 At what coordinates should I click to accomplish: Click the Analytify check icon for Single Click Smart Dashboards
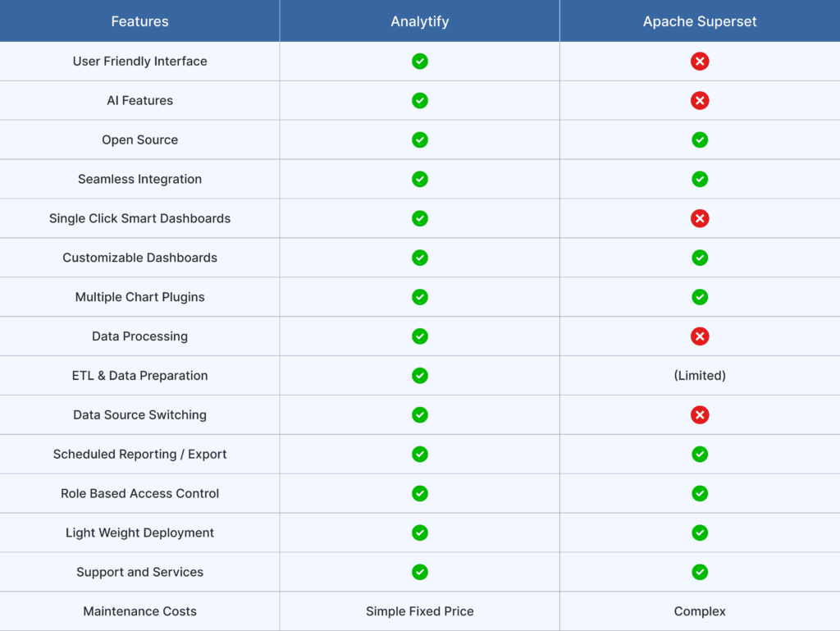420,218
